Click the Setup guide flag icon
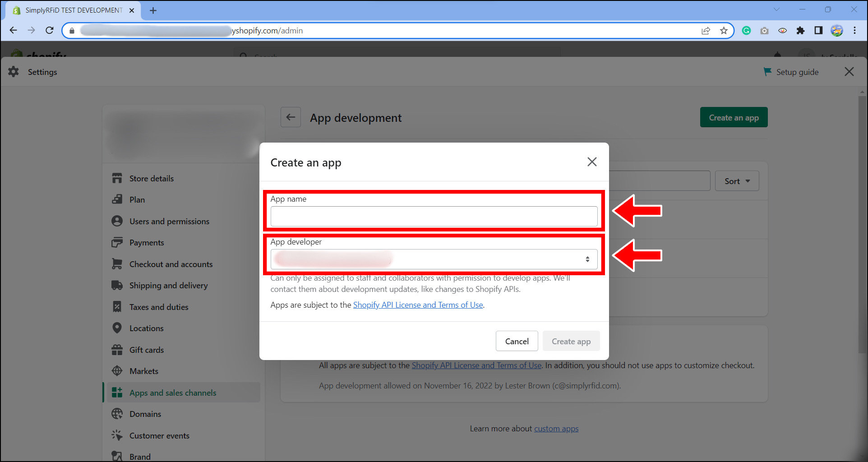The image size is (868, 462). point(767,72)
